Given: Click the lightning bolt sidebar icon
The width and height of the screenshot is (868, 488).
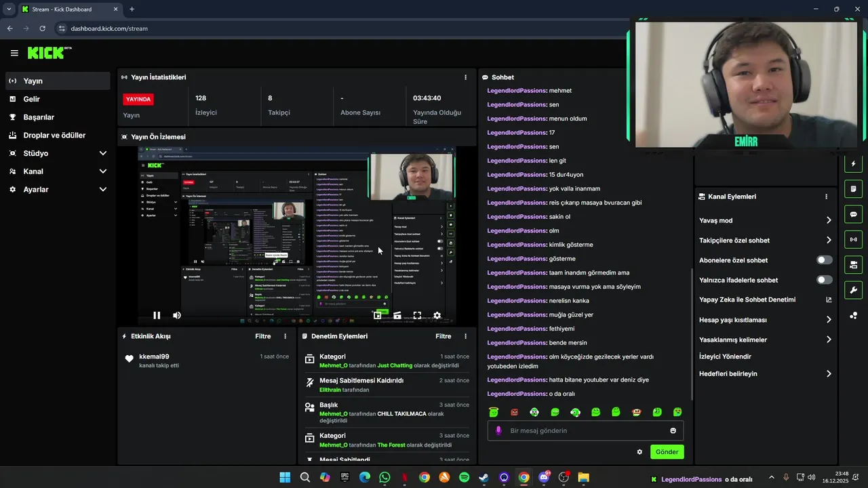Looking at the screenshot, I should 853,163.
